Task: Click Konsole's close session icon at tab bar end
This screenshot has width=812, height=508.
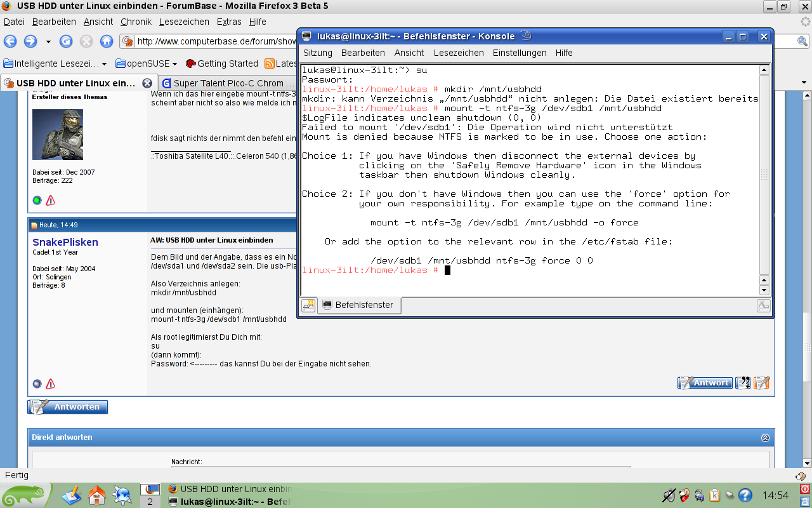Action: click(x=764, y=305)
